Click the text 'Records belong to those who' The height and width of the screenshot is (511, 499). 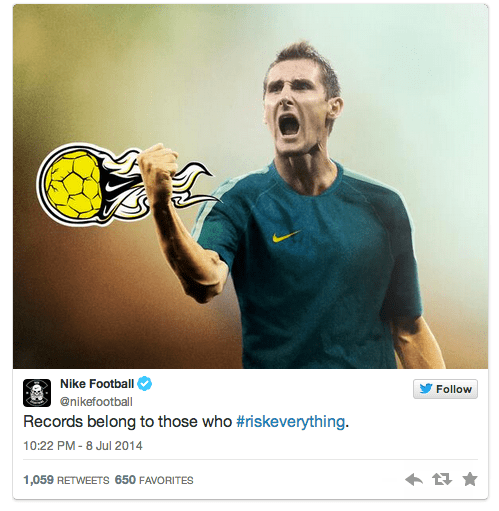(x=127, y=422)
